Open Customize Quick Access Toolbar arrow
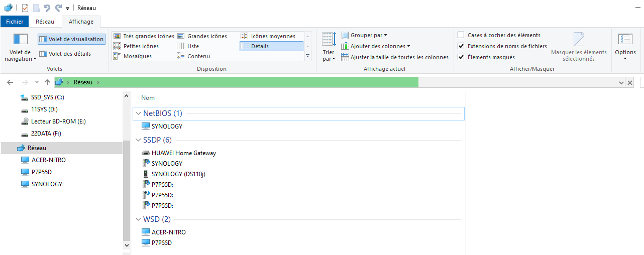This screenshot has width=644, height=255. 67,9
